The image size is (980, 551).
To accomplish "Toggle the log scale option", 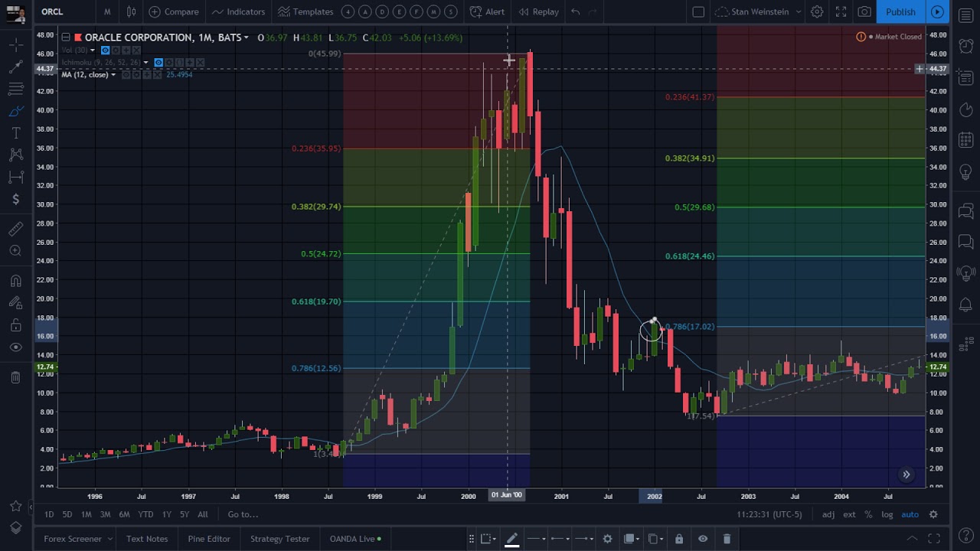I will [x=887, y=514].
